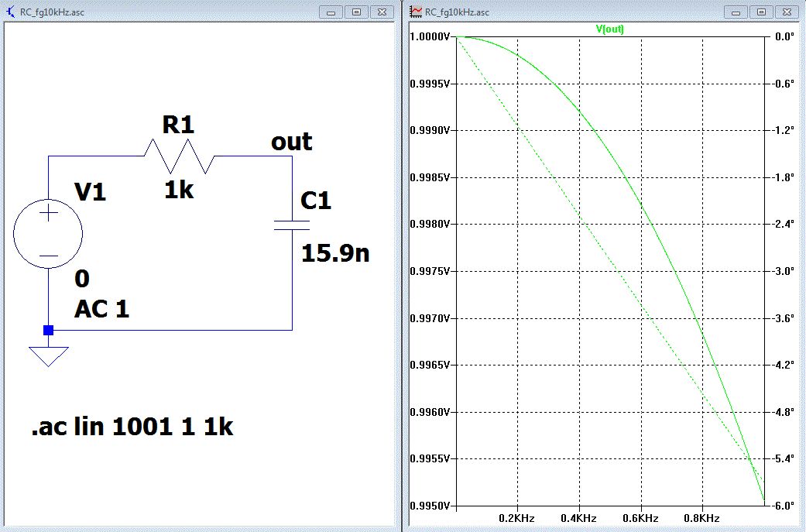Click the 0.9950V left axis label
This screenshot has width=806, height=532.
[430, 506]
